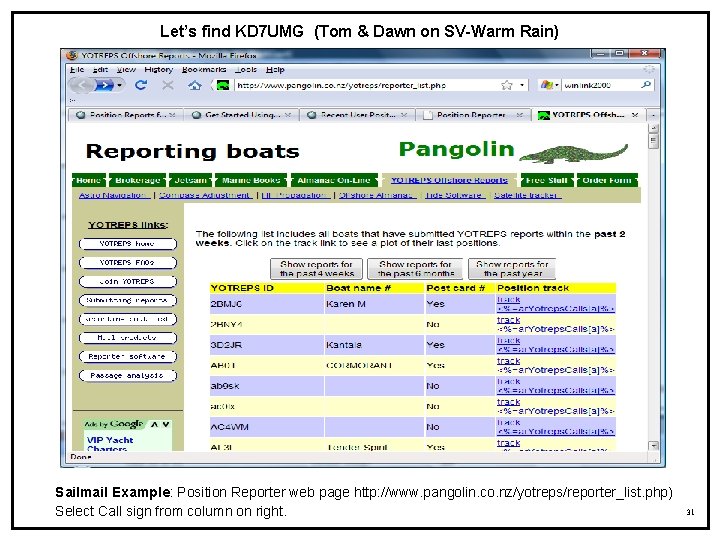720x540 pixels.
Task: Switch to the Position Reports tab
Action: click(125, 115)
